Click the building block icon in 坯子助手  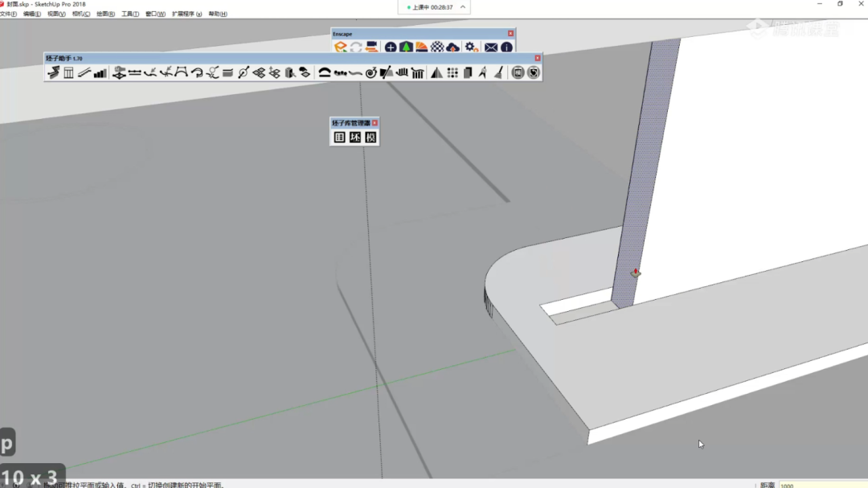pyautogui.click(x=289, y=72)
